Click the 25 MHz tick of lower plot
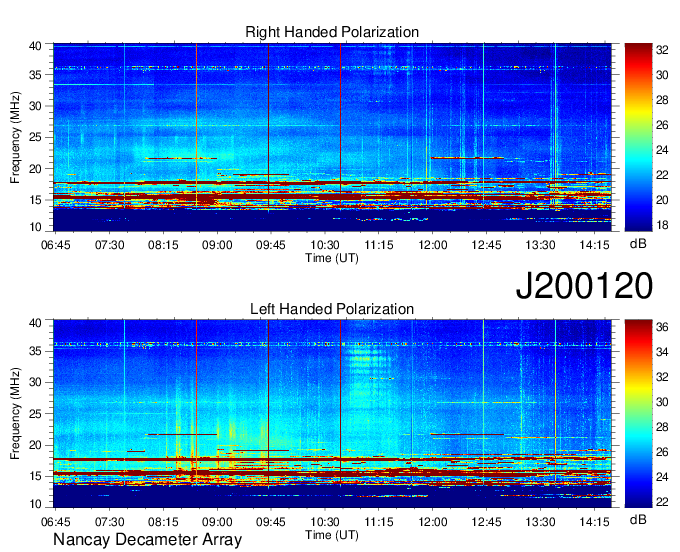Viewport: 680px width, 552px height. [x=35, y=414]
